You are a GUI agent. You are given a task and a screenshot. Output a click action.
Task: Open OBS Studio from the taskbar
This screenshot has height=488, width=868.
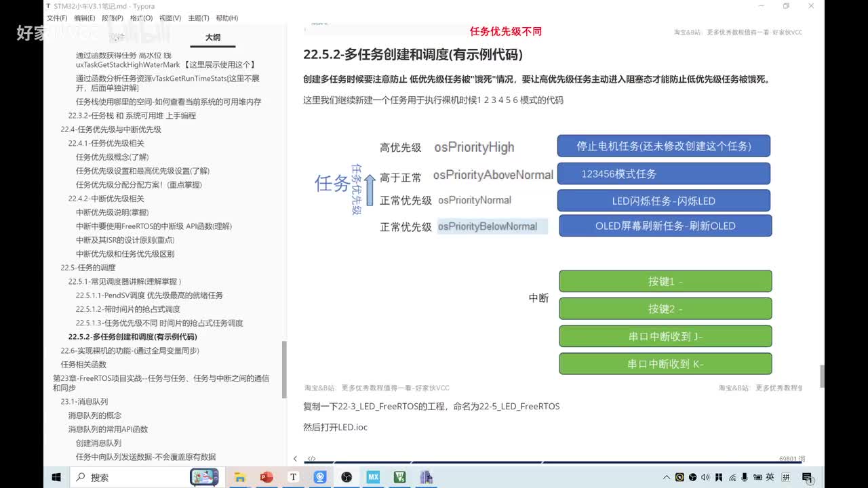coord(347,477)
